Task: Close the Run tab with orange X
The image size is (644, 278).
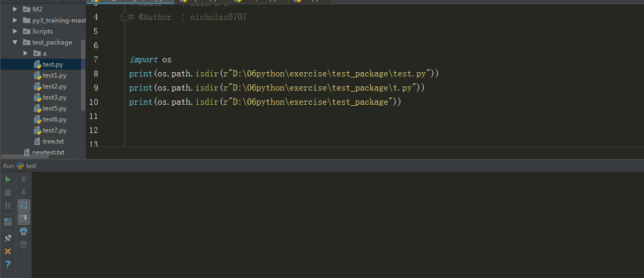Action: click(8, 251)
